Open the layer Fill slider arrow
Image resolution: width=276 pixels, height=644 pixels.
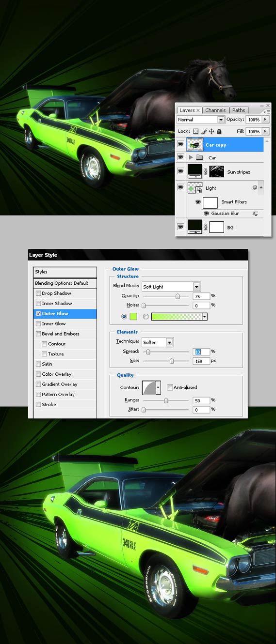(265, 131)
